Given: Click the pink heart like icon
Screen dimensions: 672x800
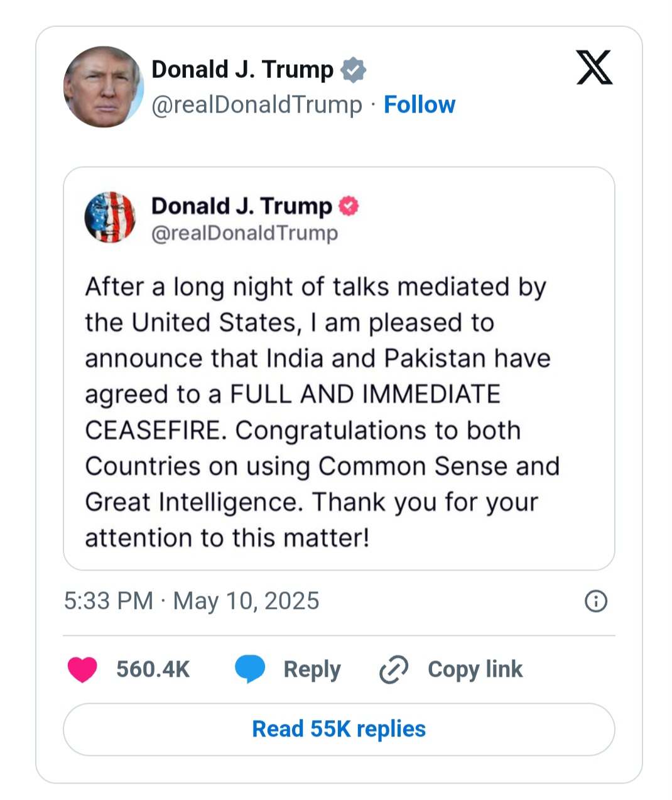Looking at the screenshot, I should coord(82,669).
